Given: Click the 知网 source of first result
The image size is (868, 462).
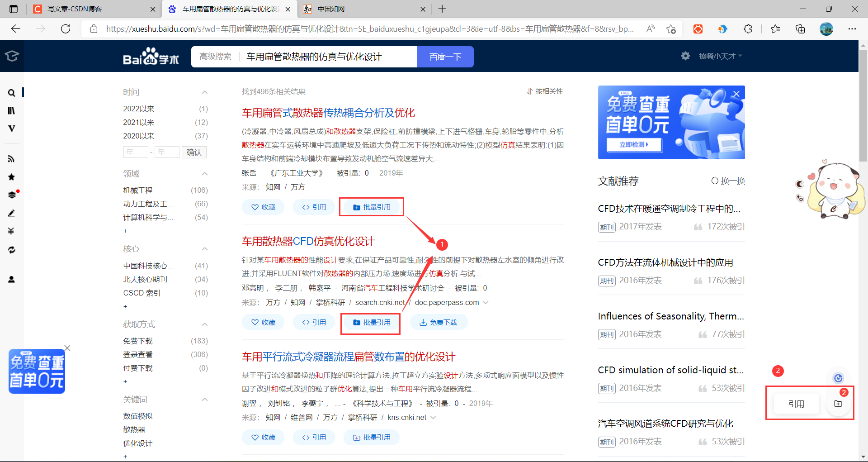Looking at the screenshot, I should 273,187.
